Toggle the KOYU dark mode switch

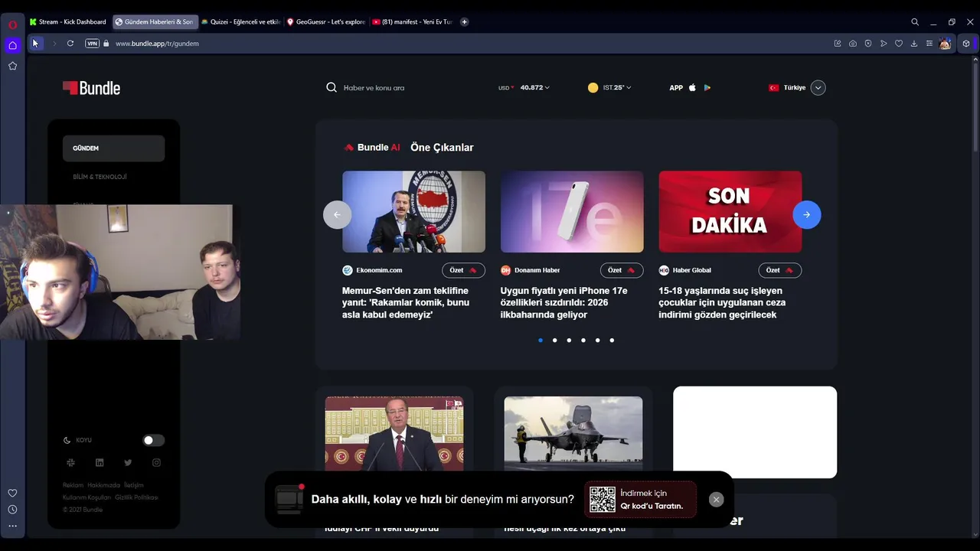[x=153, y=440]
